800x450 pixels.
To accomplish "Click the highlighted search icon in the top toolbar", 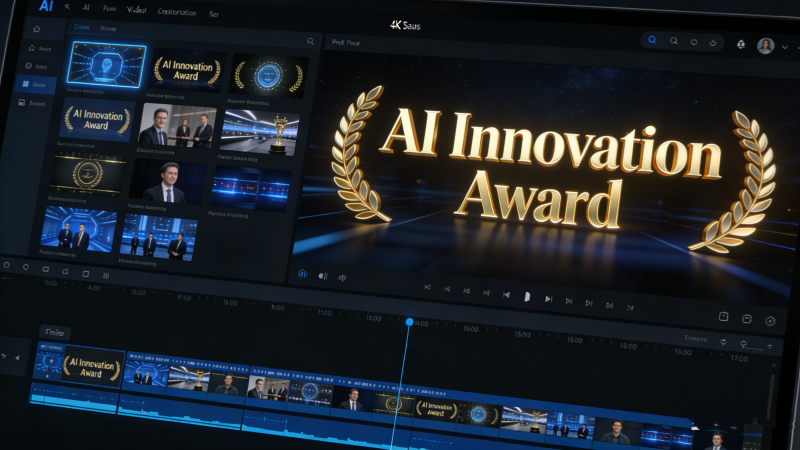I will click(652, 41).
